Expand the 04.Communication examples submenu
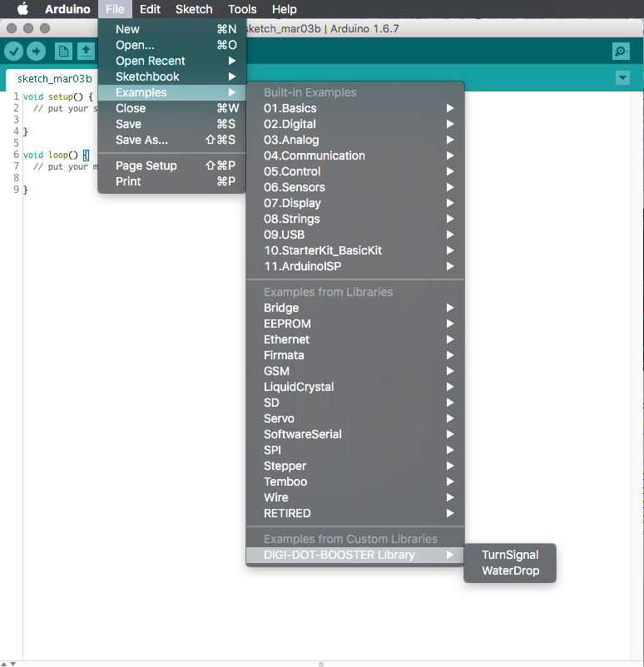The height and width of the screenshot is (667, 644). [355, 156]
